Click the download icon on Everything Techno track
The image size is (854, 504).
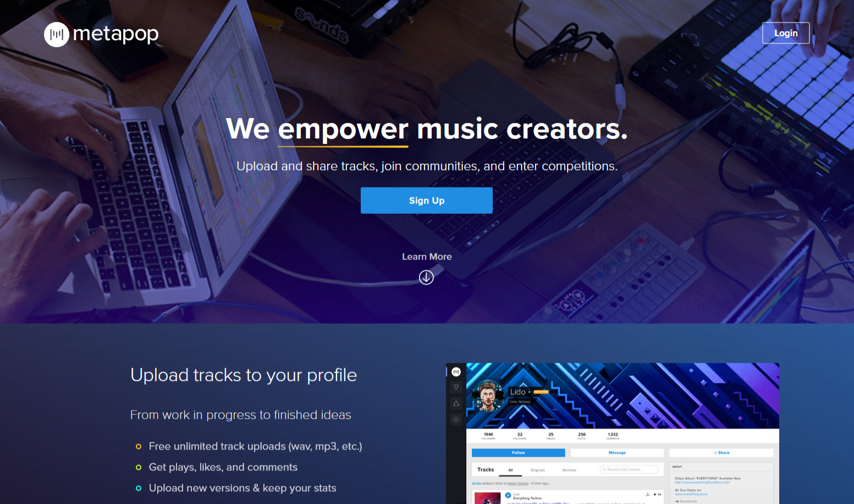647,494
